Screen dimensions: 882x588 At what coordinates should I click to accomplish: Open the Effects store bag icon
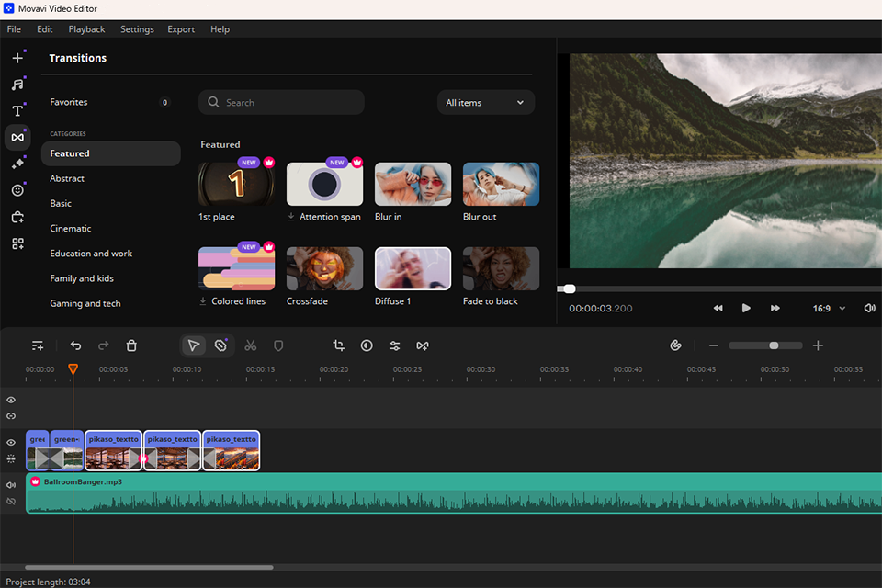coord(17,217)
